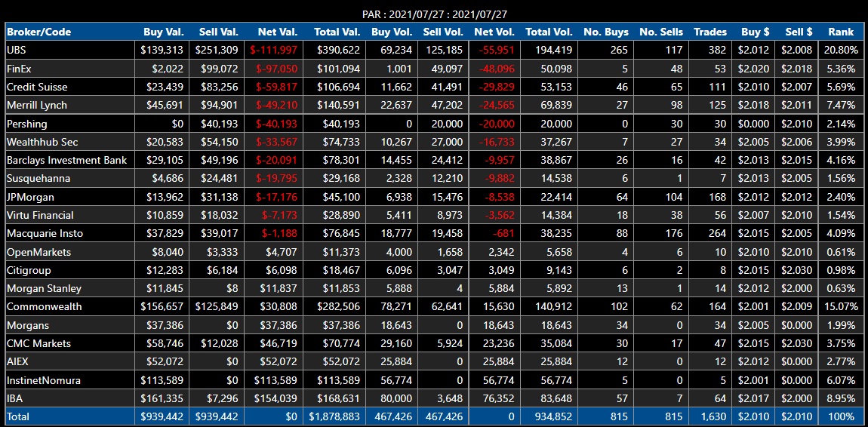Image resolution: width=868 pixels, height=427 pixels.
Task: Click Total row trades 1,630
Action: [x=713, y=416]
